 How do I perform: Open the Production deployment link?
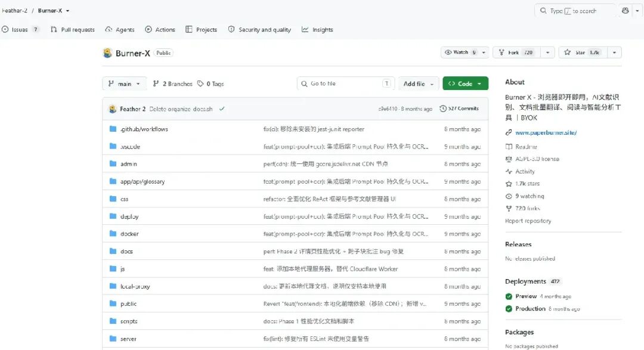tap(530, 308)
